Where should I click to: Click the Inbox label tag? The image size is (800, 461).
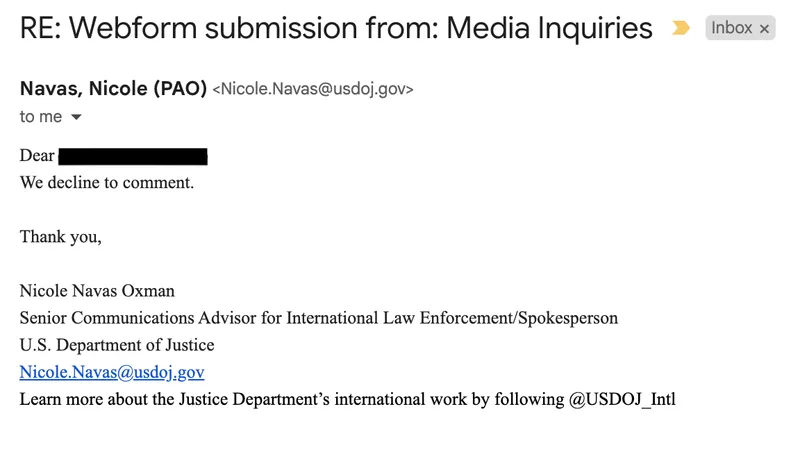(732, 28)
